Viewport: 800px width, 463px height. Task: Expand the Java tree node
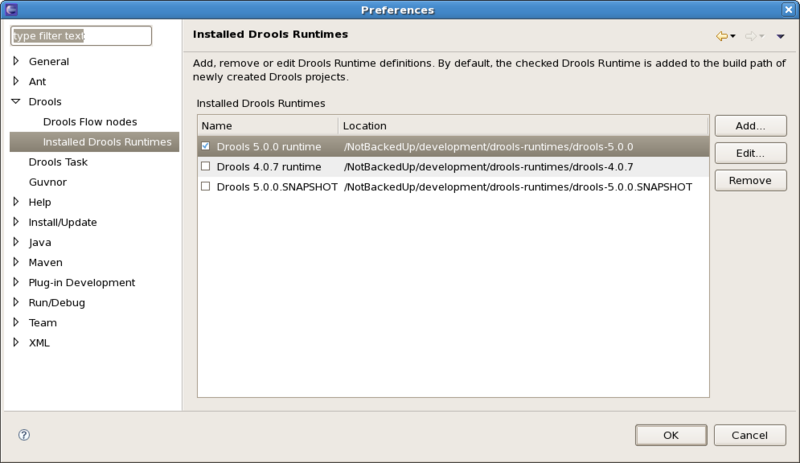coord(16,241)
